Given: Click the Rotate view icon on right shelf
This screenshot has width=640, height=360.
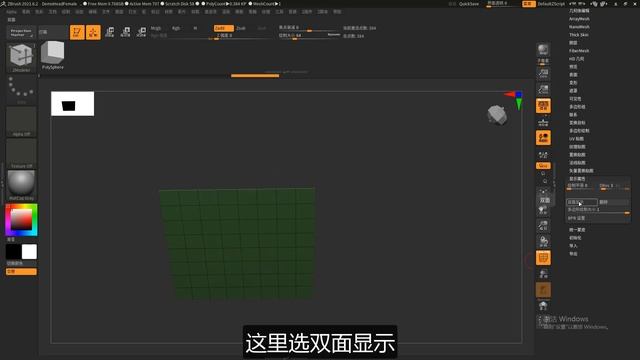Looking at the screenshot, I should [x=543, y=242].
